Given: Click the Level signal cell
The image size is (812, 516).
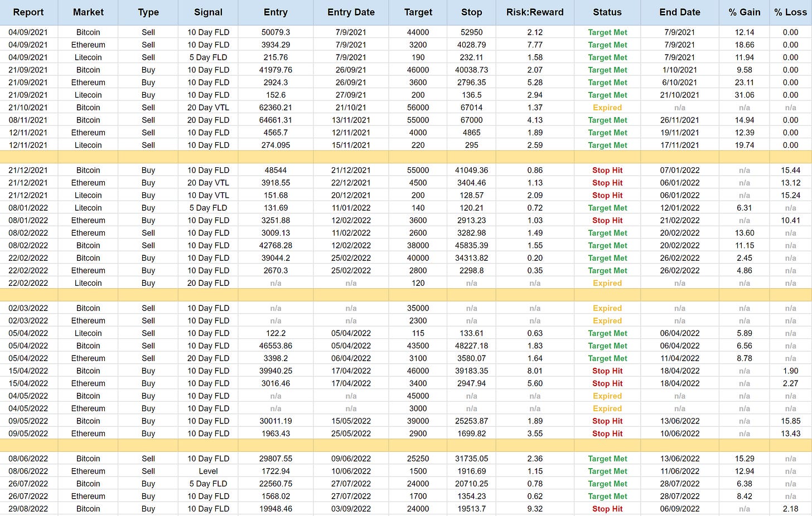Looking at the screenshot, I should [x=208, y=471].
